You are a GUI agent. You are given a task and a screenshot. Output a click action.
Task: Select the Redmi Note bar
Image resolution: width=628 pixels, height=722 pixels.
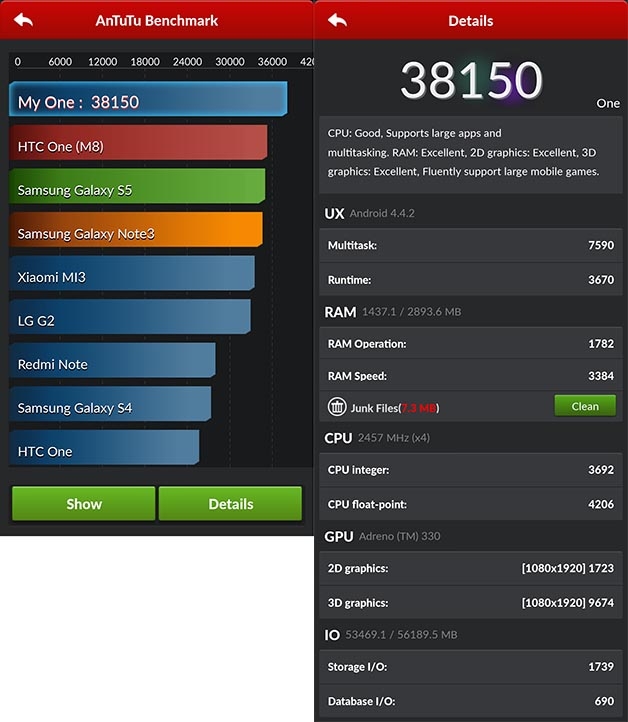(x=112, y=361)
